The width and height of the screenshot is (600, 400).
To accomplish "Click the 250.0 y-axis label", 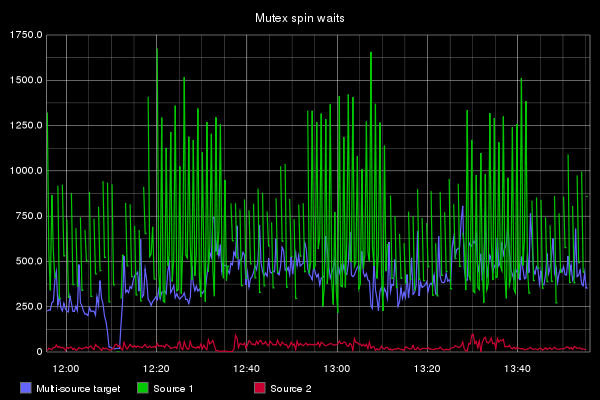I will (27, 307).
